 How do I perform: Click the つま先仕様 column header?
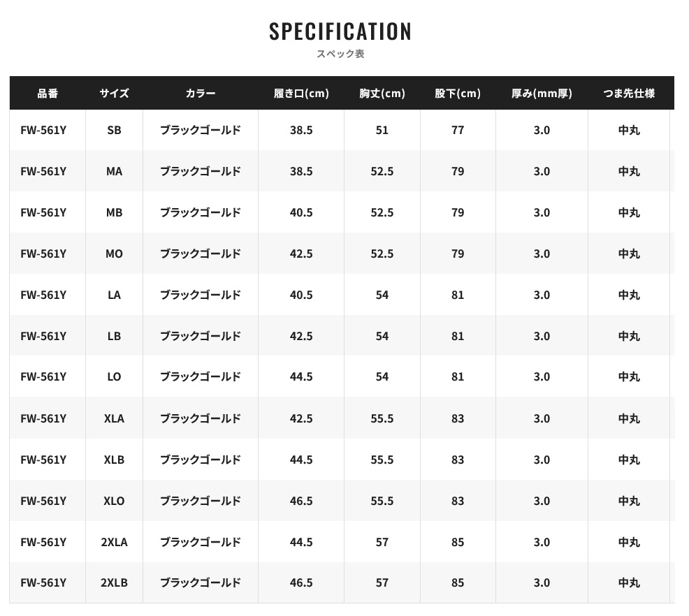click(629, 93)
